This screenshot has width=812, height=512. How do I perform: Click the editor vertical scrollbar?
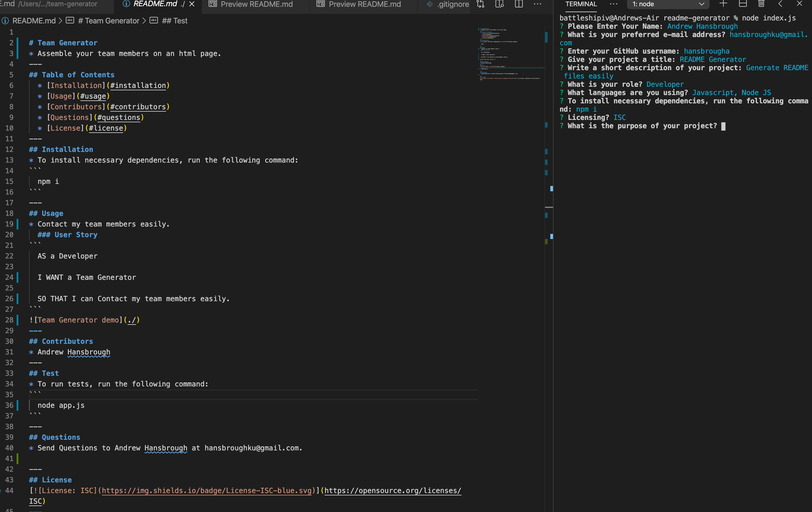(549, 269)
